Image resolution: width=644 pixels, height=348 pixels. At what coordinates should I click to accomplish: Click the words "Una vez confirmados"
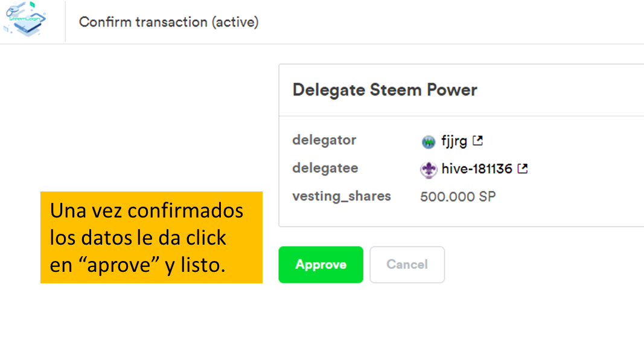click(147, 211)
